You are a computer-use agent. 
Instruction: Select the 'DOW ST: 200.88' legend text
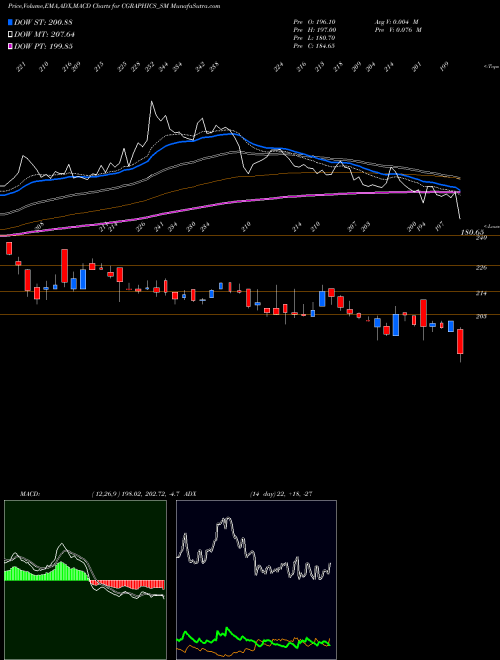pos(43,22)
